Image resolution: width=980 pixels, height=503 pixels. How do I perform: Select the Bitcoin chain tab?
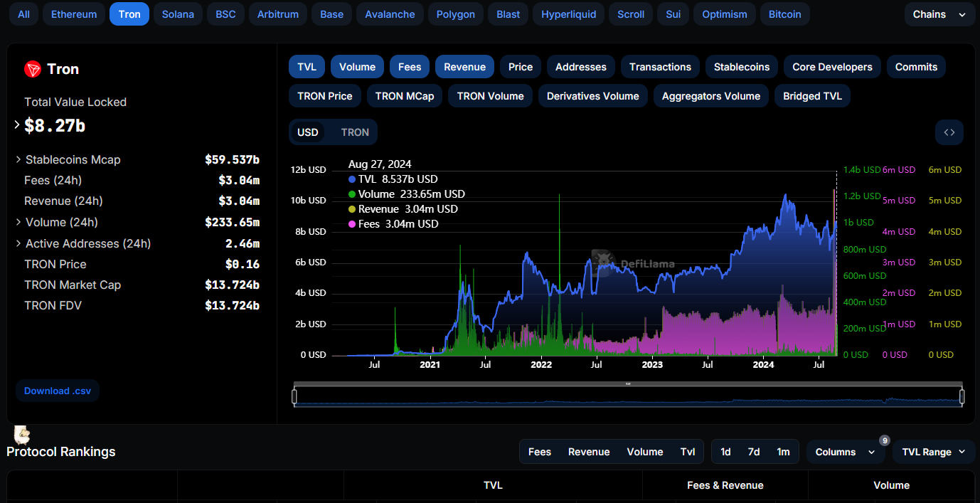point(784,14)
